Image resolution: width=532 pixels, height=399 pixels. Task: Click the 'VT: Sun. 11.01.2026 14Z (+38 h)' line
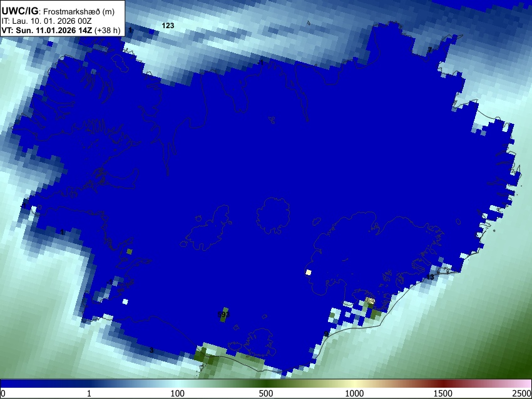tap(61, 30)
